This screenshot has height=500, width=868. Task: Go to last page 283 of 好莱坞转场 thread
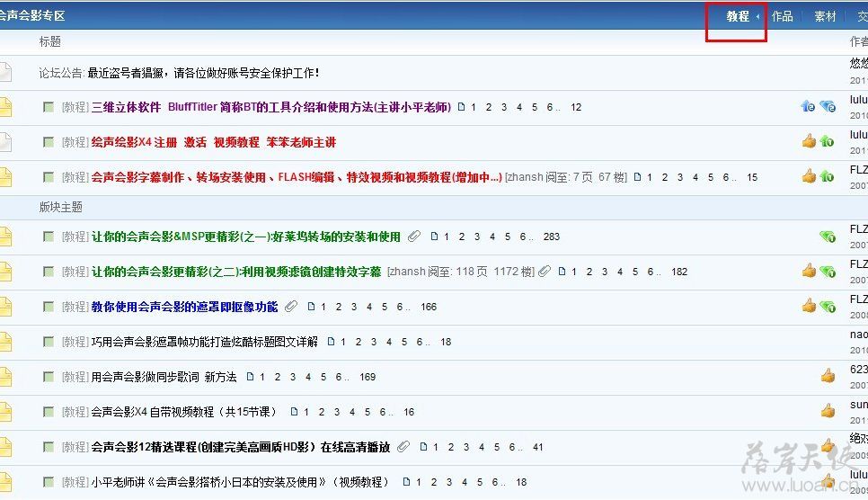point(552,237)
